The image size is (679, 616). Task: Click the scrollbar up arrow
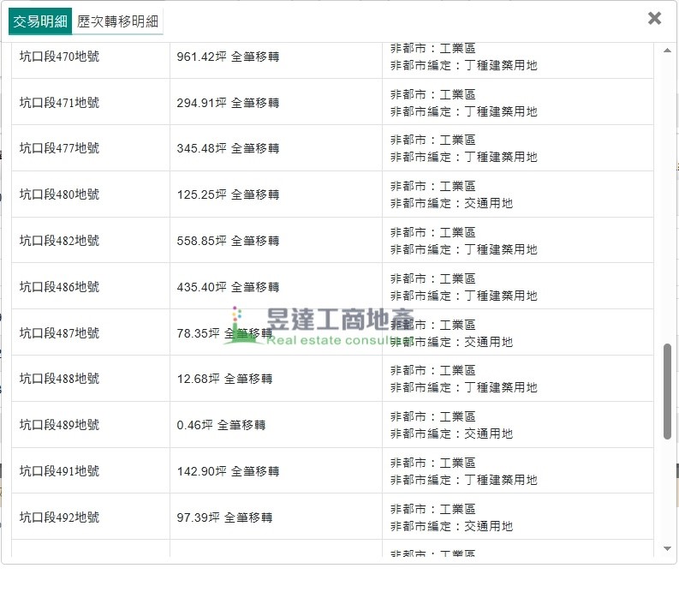[x=667, y=51]
